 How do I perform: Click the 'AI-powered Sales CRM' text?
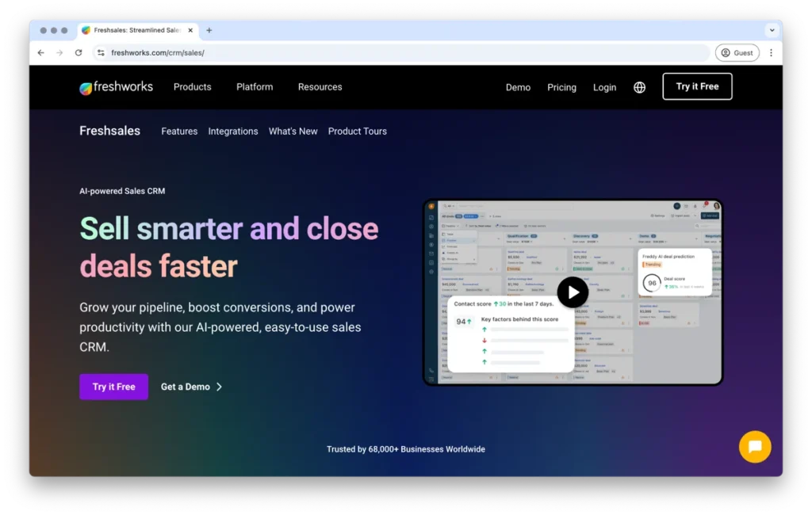point(122,191)
